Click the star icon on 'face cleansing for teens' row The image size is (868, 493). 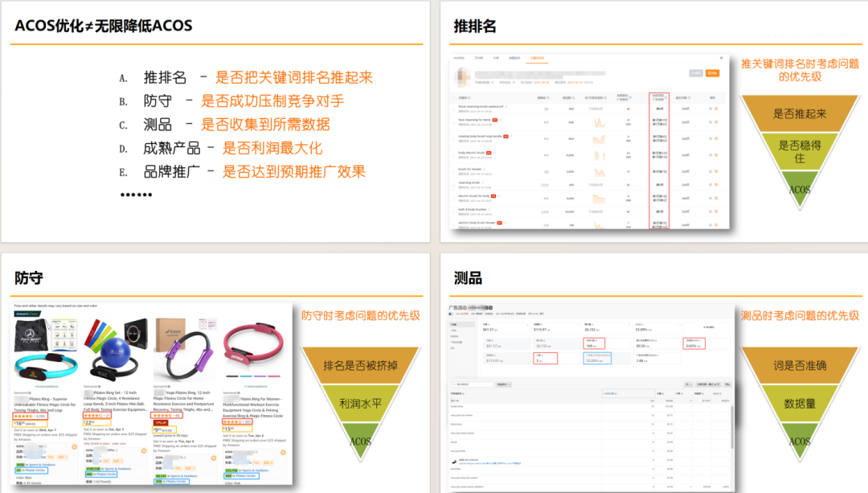710,122
